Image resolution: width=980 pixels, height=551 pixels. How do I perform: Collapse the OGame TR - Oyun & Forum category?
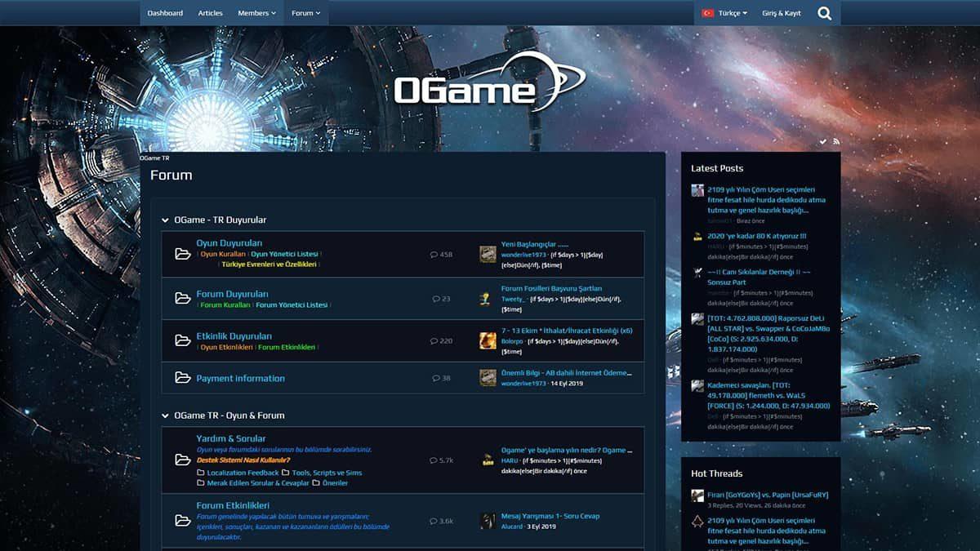(166, 415)
